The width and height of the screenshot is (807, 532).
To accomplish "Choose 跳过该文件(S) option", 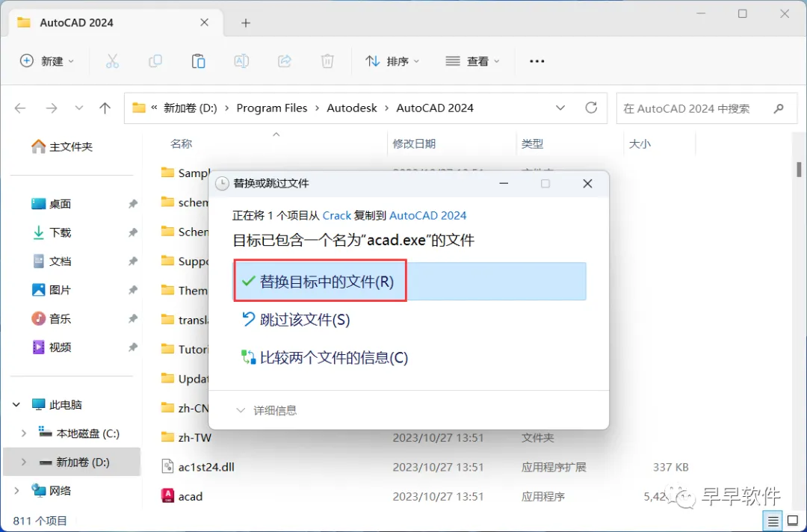I will [x=296, y=320].
